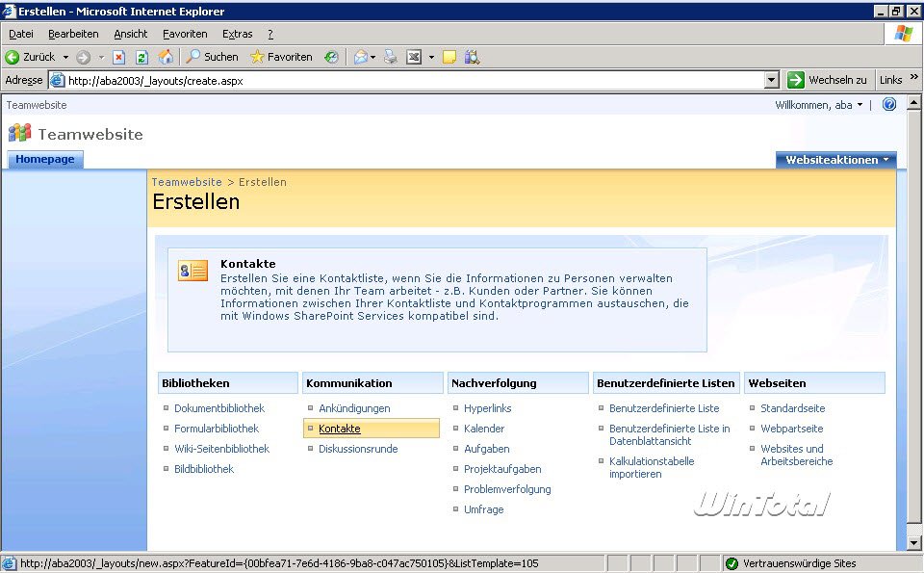The width and height of the screenshot is (924, 573).
Task: Select the Kalender link under Nachverfolgung
Action: click(483, 429)
